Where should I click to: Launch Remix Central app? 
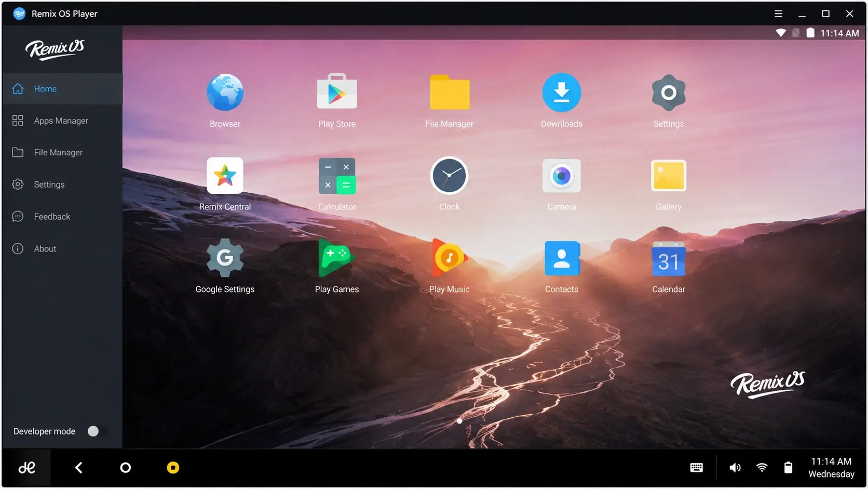coord(225,176)
